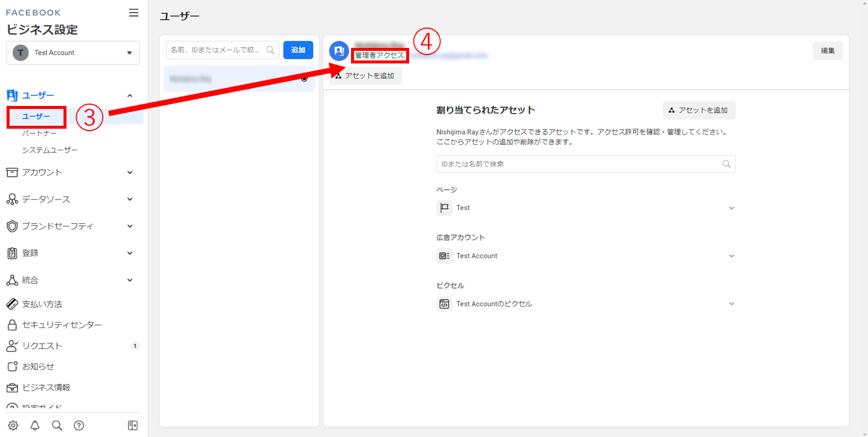868x437 pixels.
Task: Open the settings gear icon in bottom bar
Action: pos(13,426)
